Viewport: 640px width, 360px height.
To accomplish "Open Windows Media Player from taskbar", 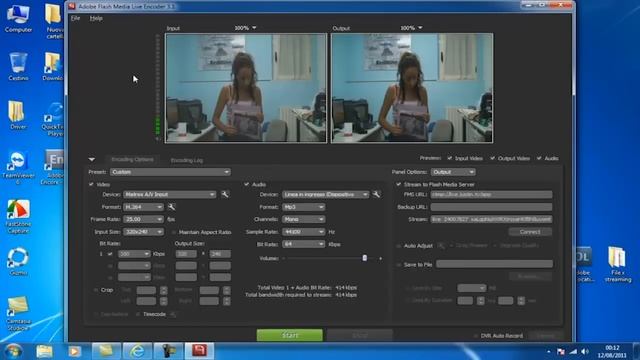I will click(74, 351).
